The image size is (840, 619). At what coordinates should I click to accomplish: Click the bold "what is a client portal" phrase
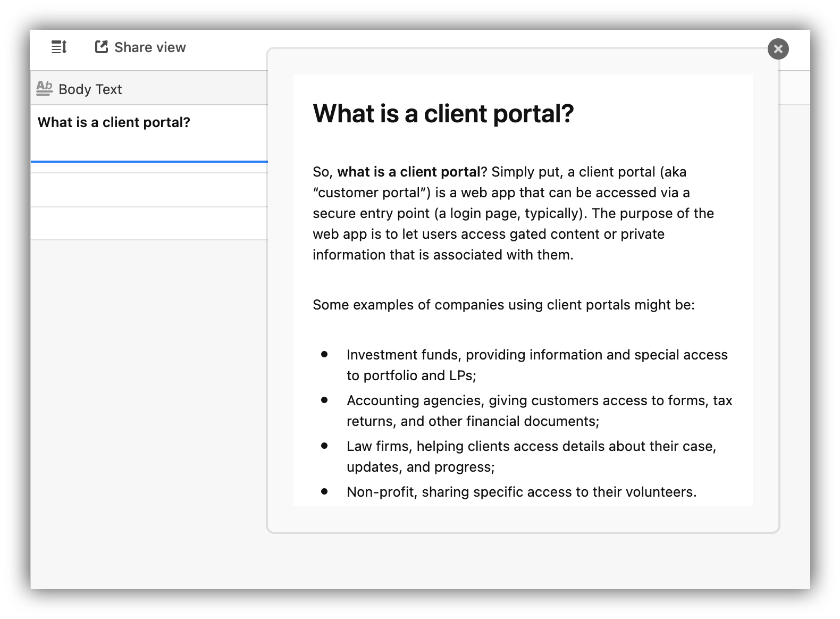pos(409,172)
